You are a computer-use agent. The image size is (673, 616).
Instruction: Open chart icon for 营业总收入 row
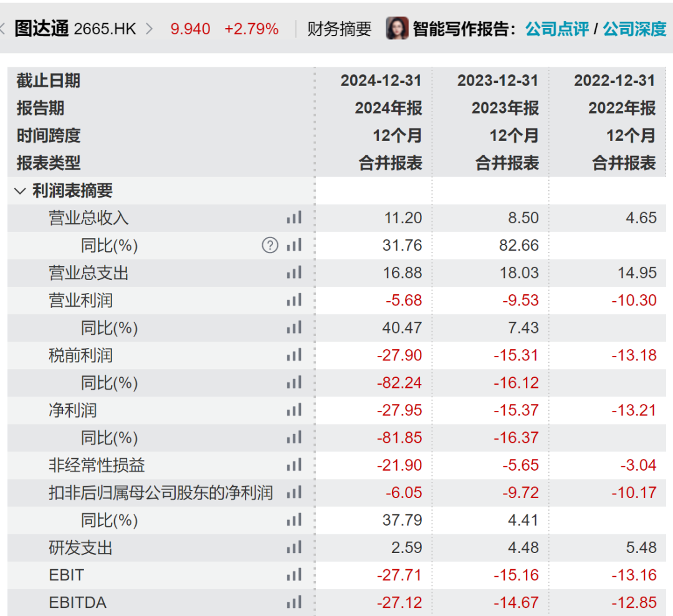294,218
